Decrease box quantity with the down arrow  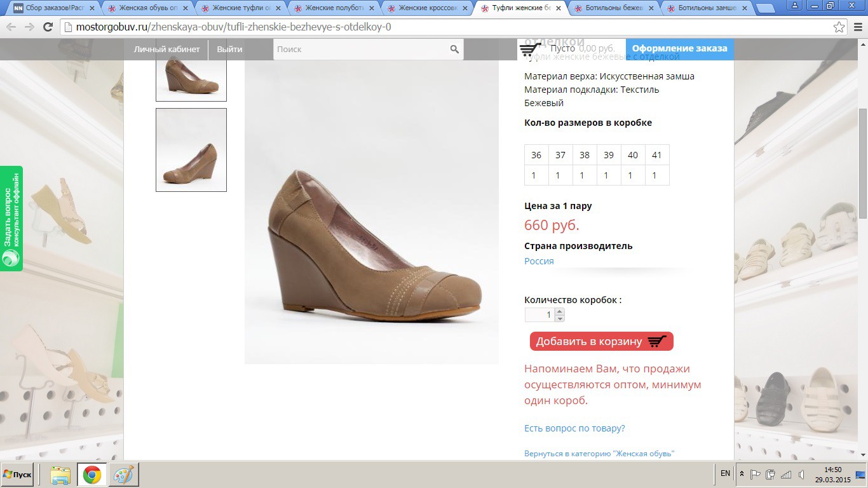559,318
